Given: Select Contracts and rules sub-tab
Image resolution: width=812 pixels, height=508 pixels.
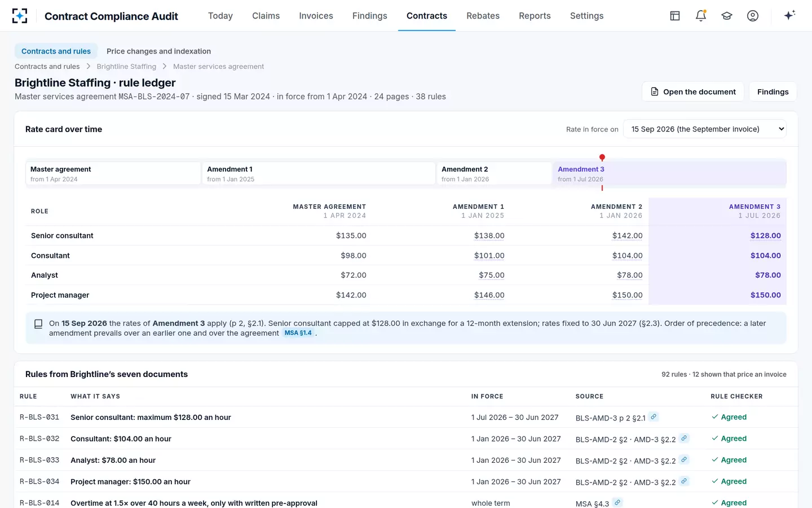Looking at the screenshot, I should (56, 51).
